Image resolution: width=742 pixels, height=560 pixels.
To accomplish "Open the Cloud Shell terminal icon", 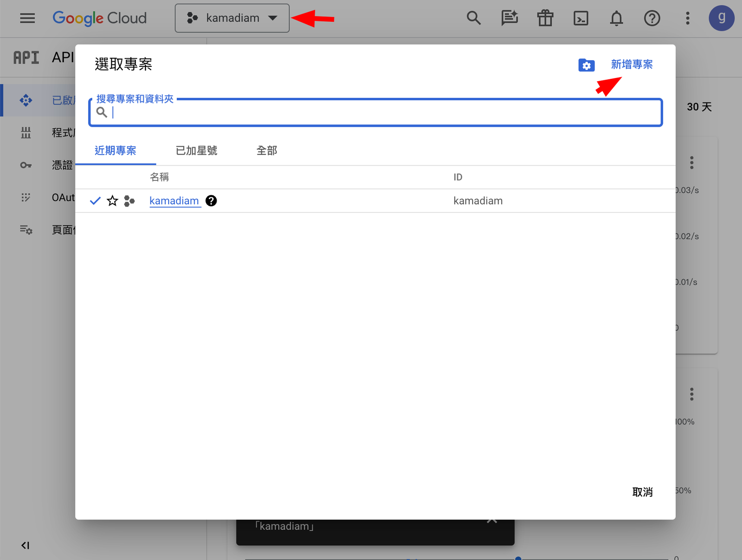I will coord(581,18).
